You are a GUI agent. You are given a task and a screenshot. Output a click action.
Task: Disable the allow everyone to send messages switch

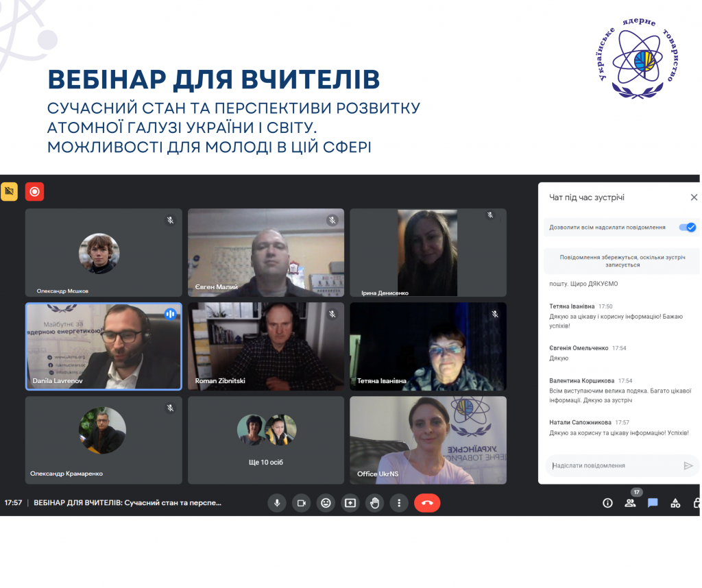(687, 228)
